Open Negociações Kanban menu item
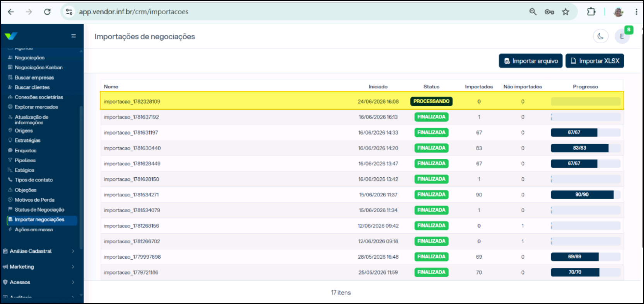Screen dimensions: 644x304 tap(38, 67)
